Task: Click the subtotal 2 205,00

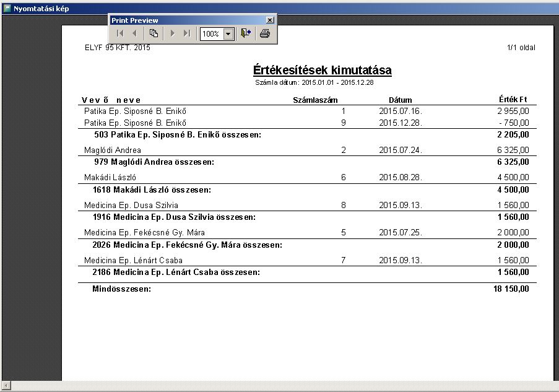Action: click(x=513, y=134)
